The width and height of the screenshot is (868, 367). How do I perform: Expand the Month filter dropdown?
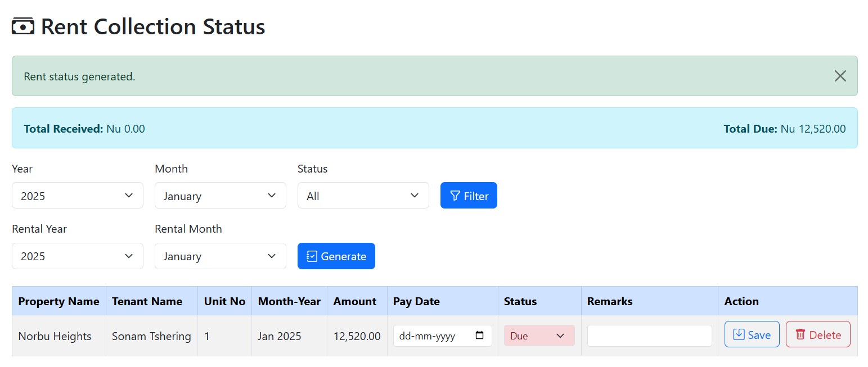click(220, 196)
